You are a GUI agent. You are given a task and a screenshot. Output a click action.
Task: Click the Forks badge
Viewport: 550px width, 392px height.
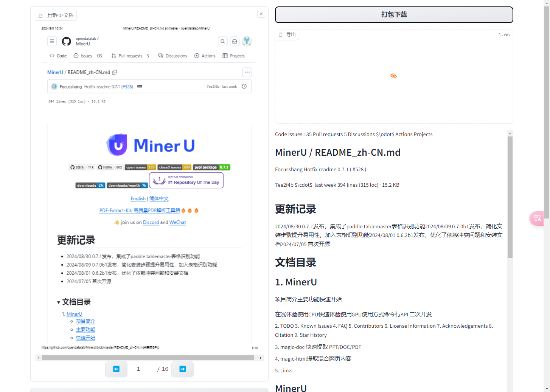(110, 167)
